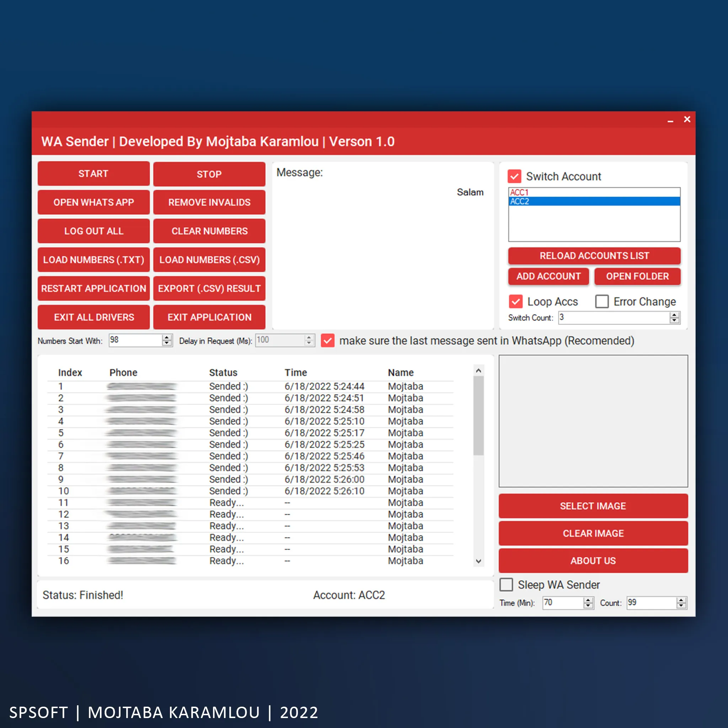The height and width of the screenshot is (728, 728).
Task: Toggle the last message sent confirmation checkbox
Action: 327,341
